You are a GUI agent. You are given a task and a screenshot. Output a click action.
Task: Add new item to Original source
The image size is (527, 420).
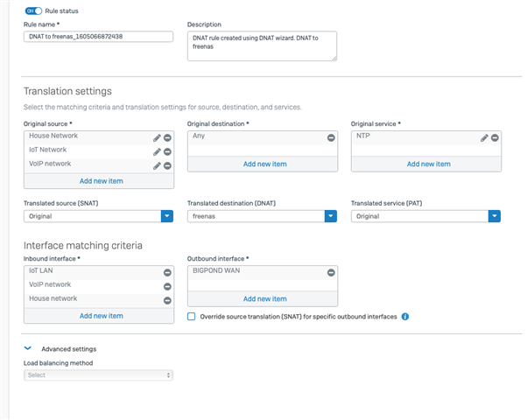click(x=102, y=181)
